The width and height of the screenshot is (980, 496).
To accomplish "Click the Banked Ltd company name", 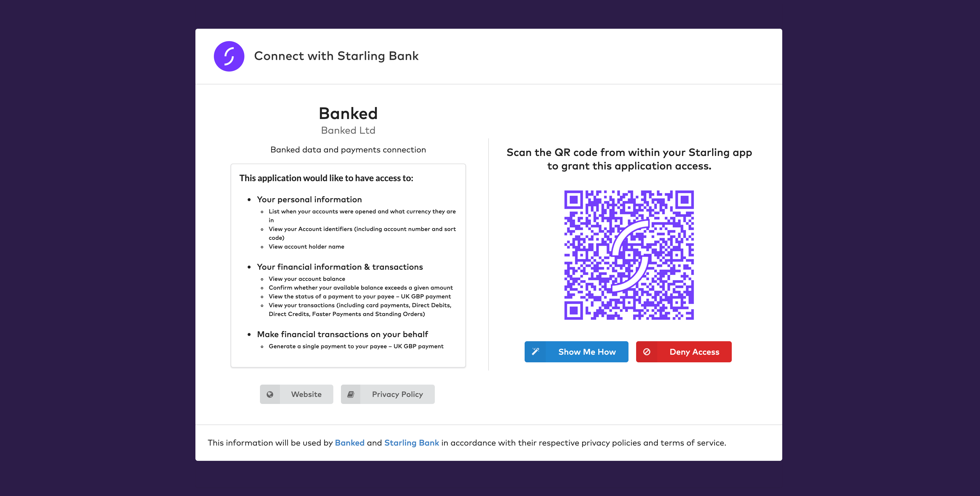I will [x=348, y=130].
